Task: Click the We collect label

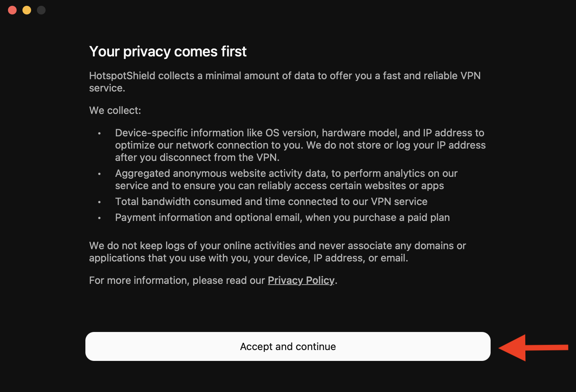Action: coord(115,110)
